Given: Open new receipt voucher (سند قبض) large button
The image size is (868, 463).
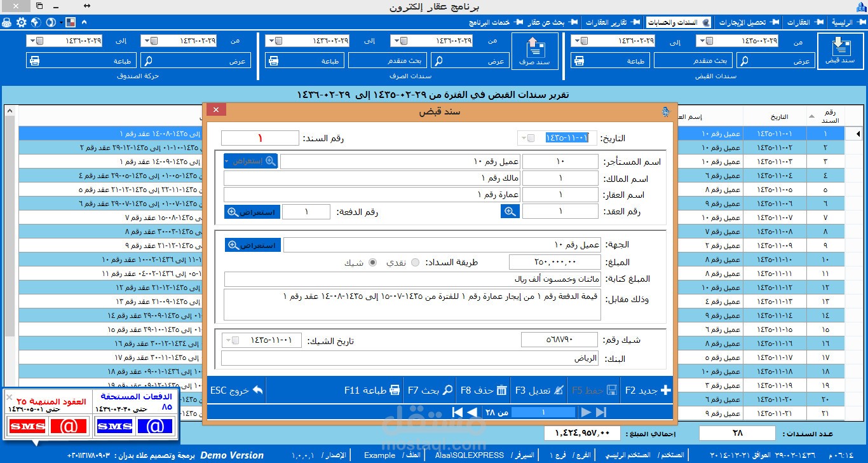Looking at the screenshot, I should coord(840,51).
